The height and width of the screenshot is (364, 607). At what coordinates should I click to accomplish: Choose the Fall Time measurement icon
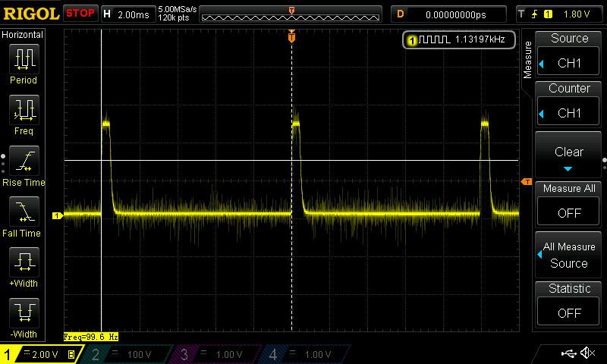[x=24, y=212]
